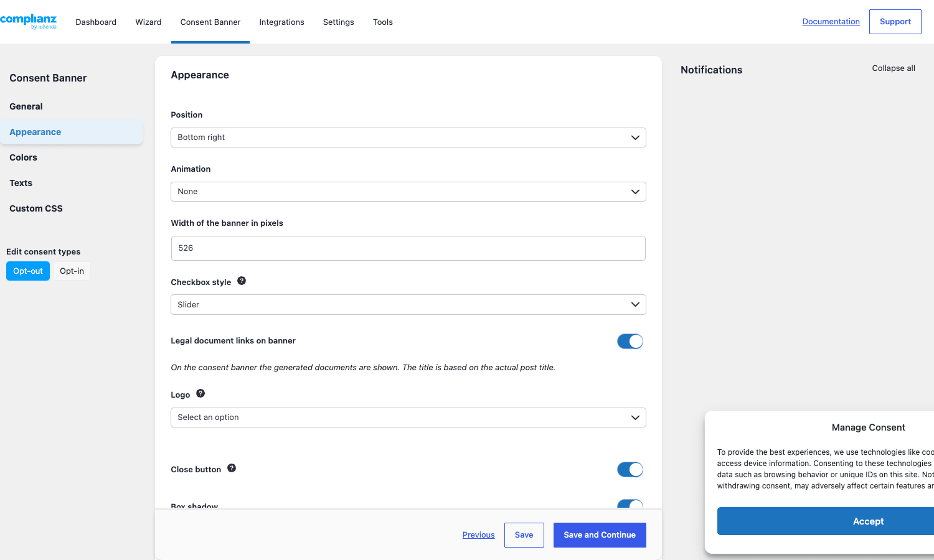Image resolution: width=934 pixels, height=560 pixels.
Task: Go back with Previous link
Action: (x=479, y=535)
